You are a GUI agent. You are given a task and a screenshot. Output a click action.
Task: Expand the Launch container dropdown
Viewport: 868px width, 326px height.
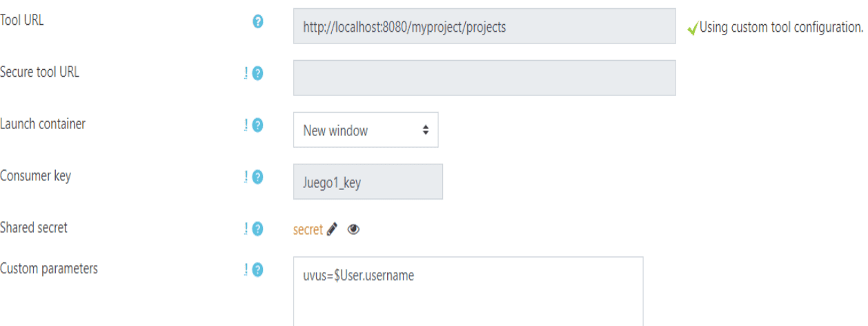pos(366,130)
